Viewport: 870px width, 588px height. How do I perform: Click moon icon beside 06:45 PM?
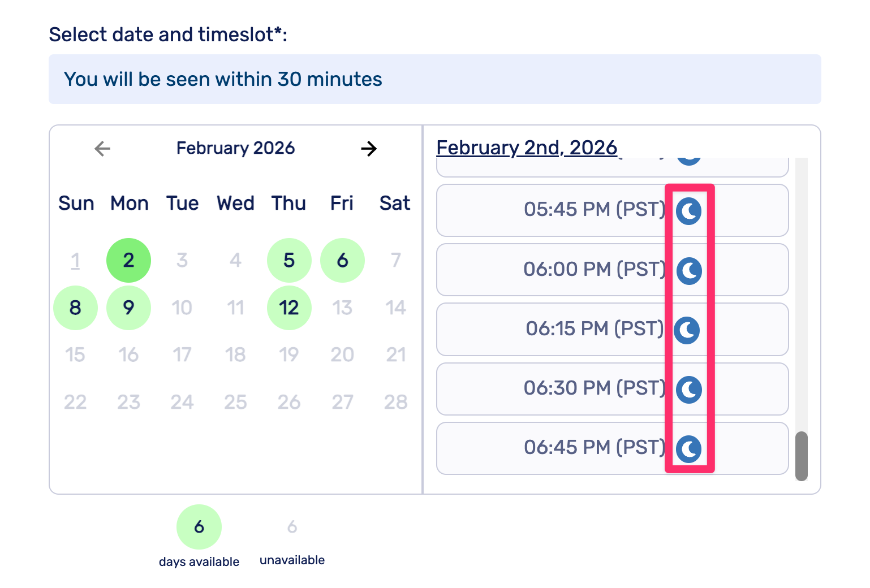[x=688, y=449]
